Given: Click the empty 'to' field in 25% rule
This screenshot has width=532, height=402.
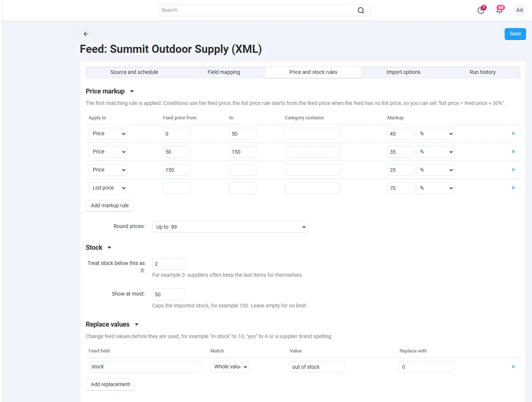Looking at the screenshot, I should point(243,170).
